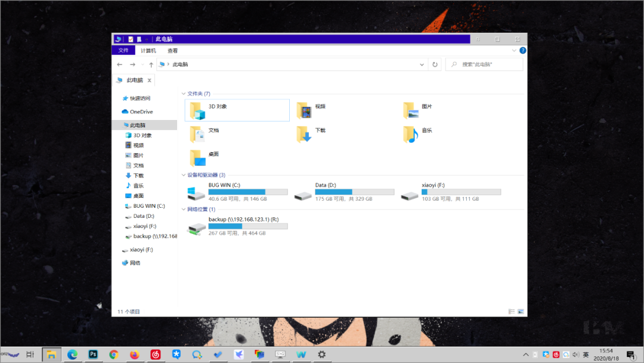
Task: Open Chrome from the taskbar
Action: (x=114, y=354)
